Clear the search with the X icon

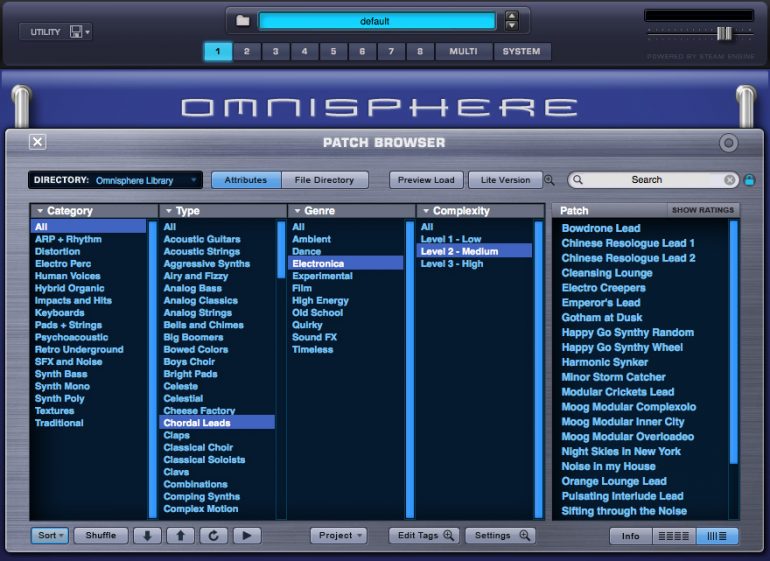click(x=730, y=180)
